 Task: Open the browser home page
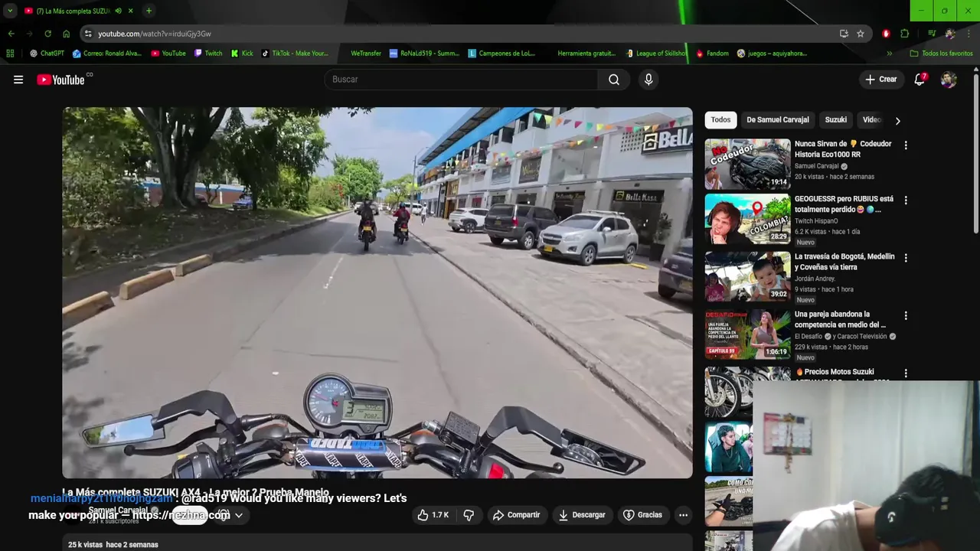tap(66, 34)
